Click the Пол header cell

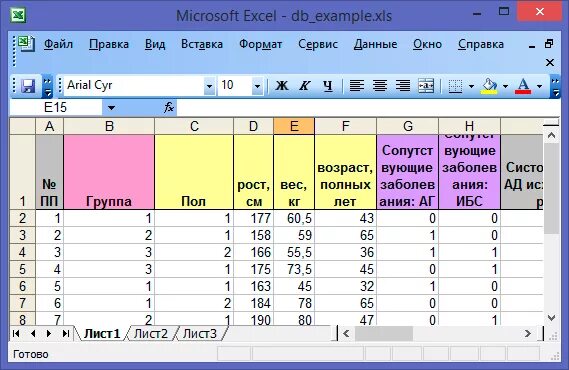coord(194,172)
